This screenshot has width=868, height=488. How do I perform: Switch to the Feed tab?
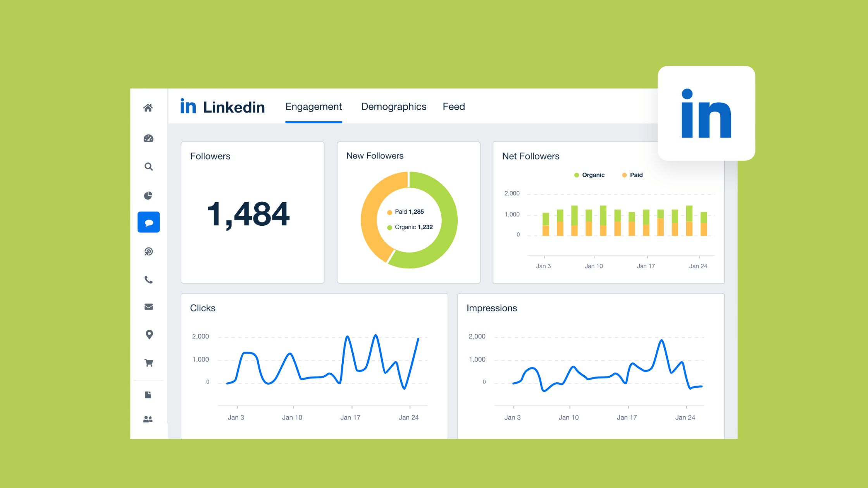[x=454, y=107]
